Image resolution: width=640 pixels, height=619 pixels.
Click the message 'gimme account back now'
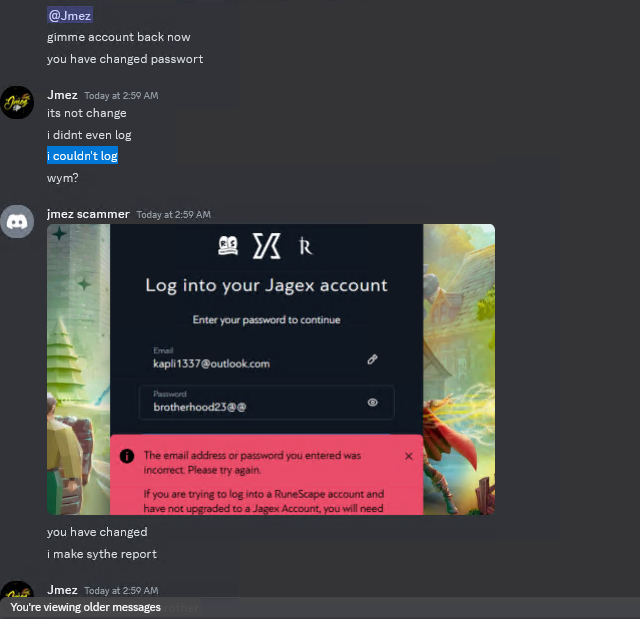118,37
